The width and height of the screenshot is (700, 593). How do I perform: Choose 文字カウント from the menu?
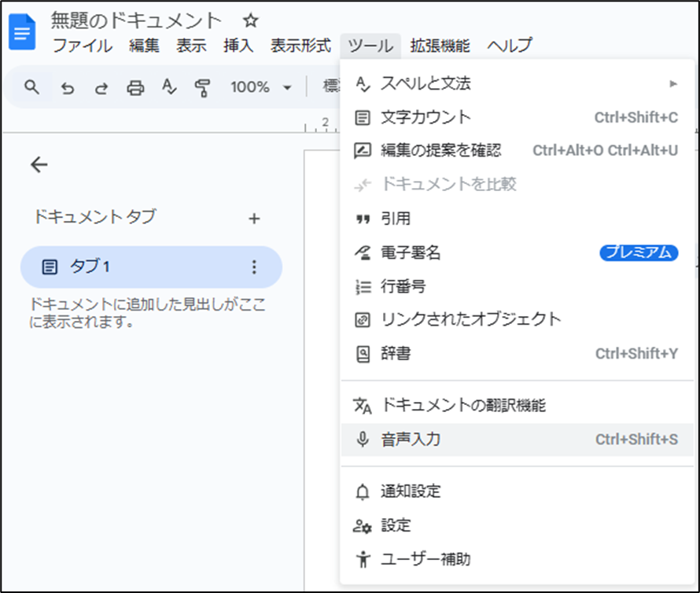pos(517,117)
